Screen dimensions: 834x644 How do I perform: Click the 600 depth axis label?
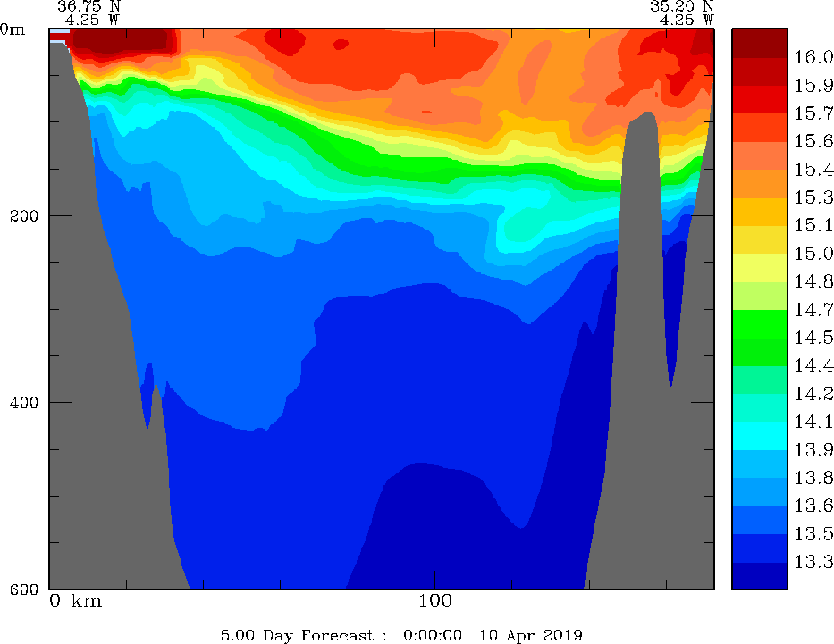coord(24,590)
